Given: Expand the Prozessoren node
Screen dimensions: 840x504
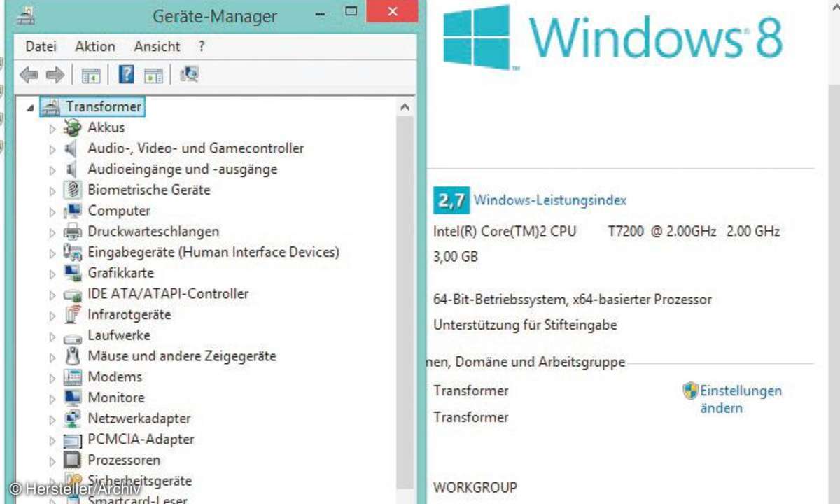Looking at the screenshot, I should (x=52, y=461).
